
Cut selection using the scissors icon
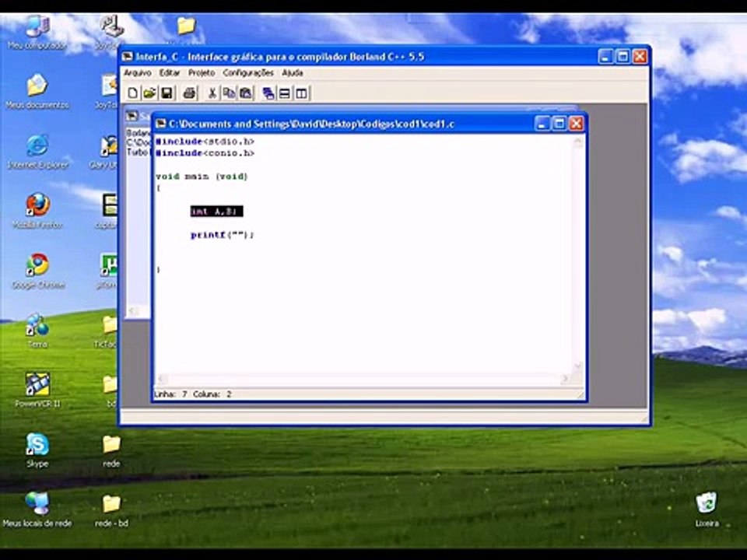(212, 93)
